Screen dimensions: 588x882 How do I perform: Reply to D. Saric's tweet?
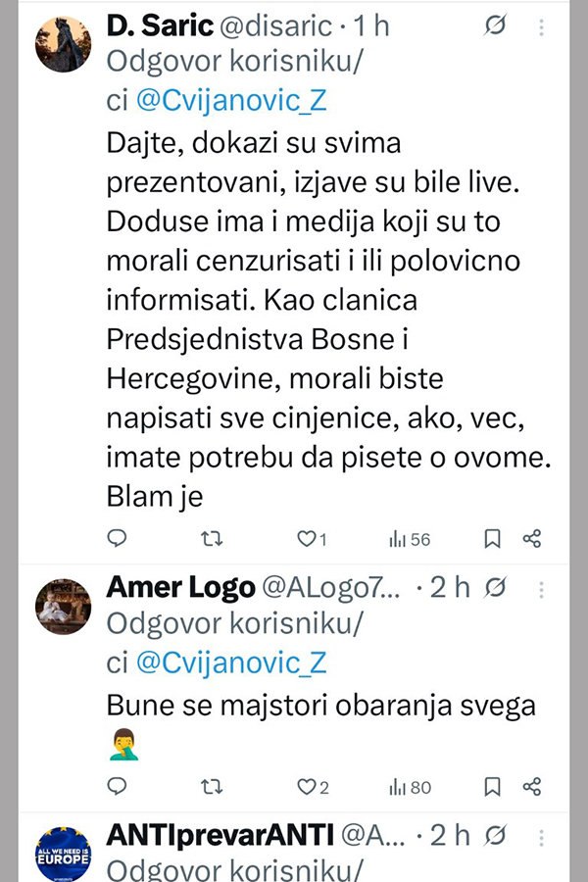(117, 538)
